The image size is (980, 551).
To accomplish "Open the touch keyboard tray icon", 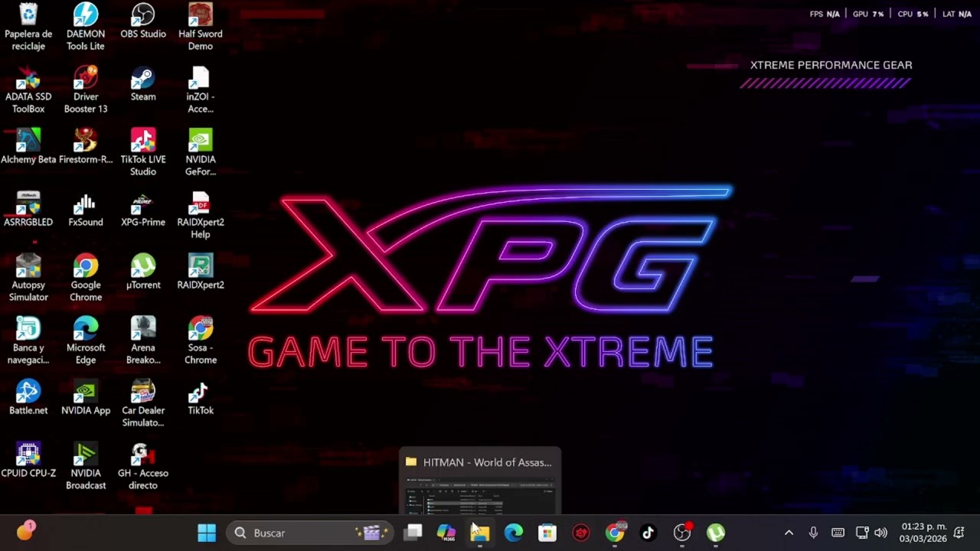I will tap(838, 533).
